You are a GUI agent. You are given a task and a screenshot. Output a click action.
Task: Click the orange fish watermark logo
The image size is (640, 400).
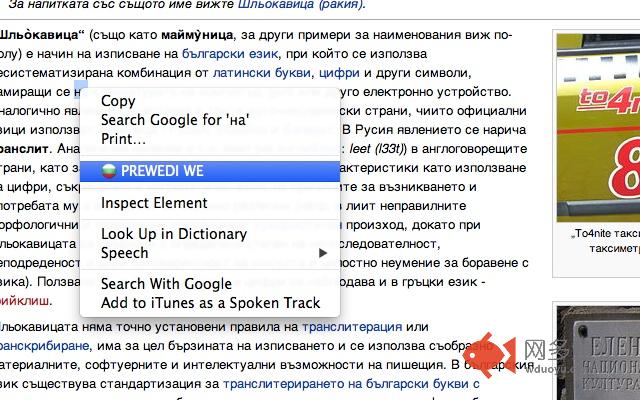[489, 354]
